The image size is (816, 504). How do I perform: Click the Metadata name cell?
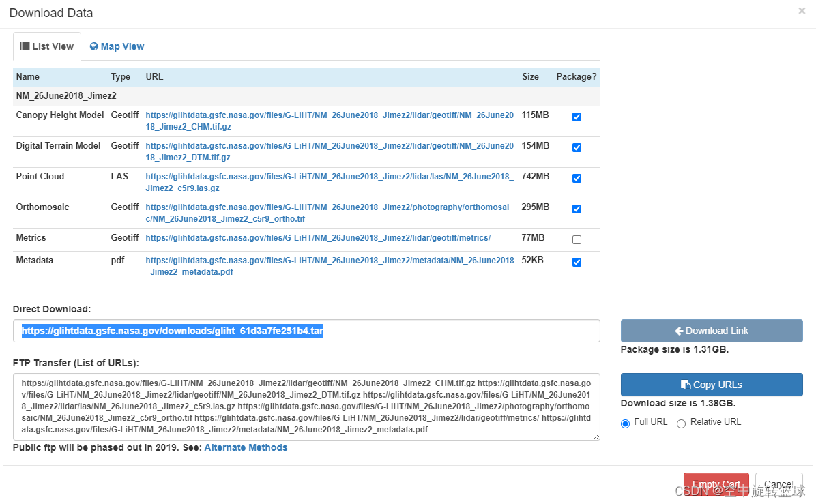(34, 260)
